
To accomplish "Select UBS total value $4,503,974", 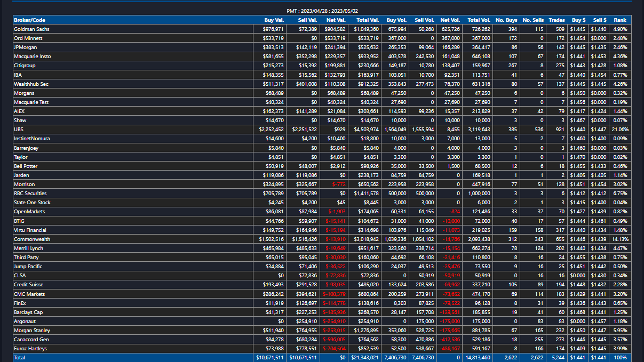I will coord(366,130).
